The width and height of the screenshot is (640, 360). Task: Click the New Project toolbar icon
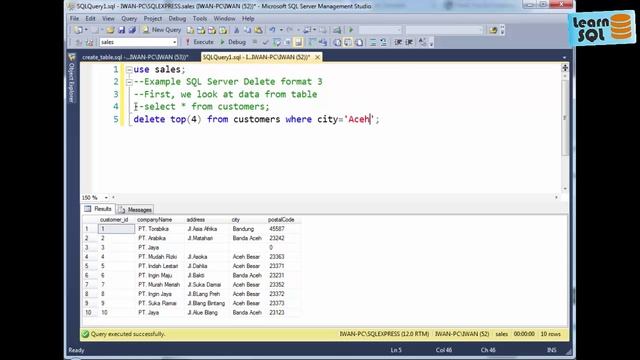[x=79, y=30]
